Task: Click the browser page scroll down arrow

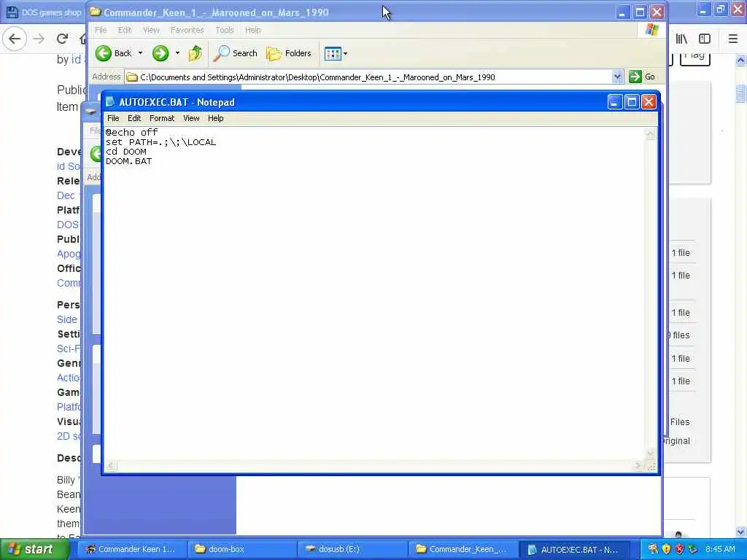Action: [x=741, y=531]
